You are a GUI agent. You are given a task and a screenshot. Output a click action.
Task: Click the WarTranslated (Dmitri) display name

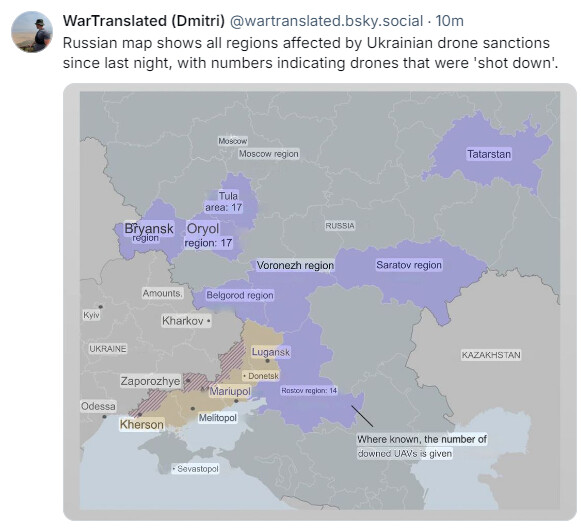[x=144, y=21]
